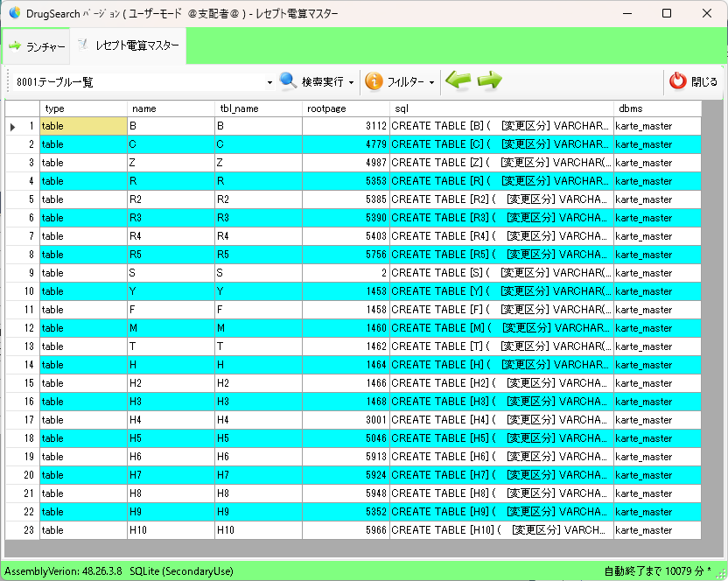Click row header number 23
Screen dimensions: 728x581
click(x=22, y=530)
